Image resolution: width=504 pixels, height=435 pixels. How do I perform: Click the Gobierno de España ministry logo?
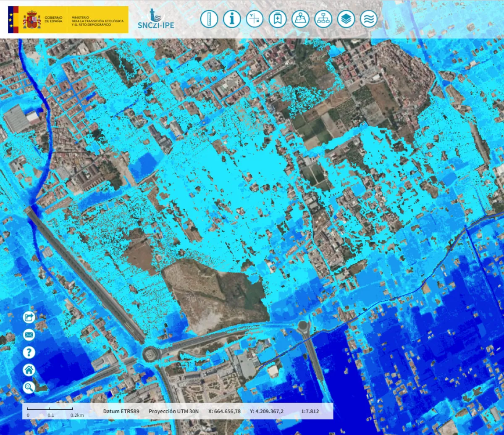68,20
